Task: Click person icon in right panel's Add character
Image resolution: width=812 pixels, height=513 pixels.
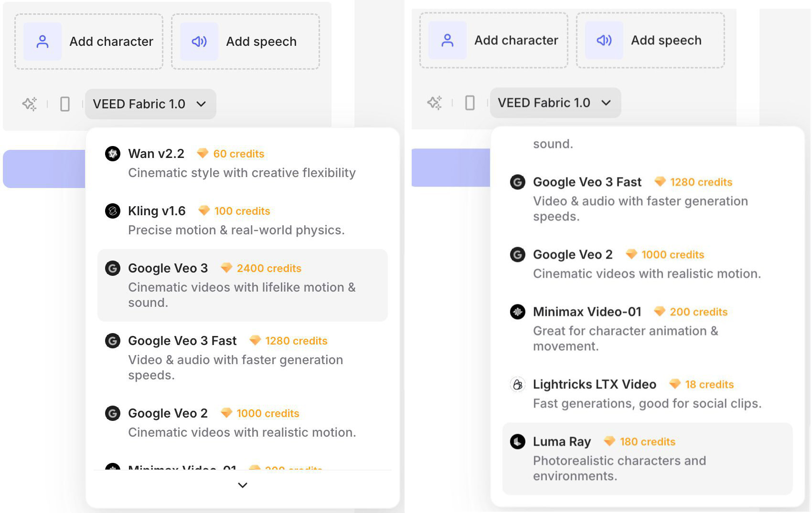Action: [x=448, y=40]
